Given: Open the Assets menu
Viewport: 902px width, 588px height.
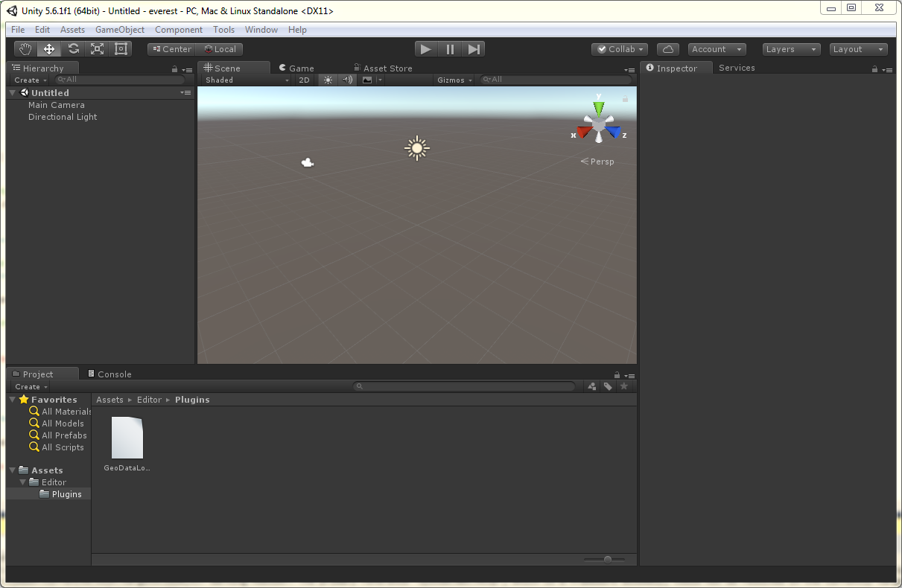Looking at the screenshot, I should click(72, 30).
